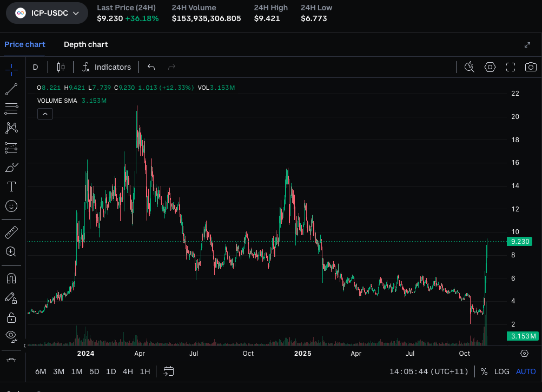Take a chart snapshot with camera icon

click(531, 67)
